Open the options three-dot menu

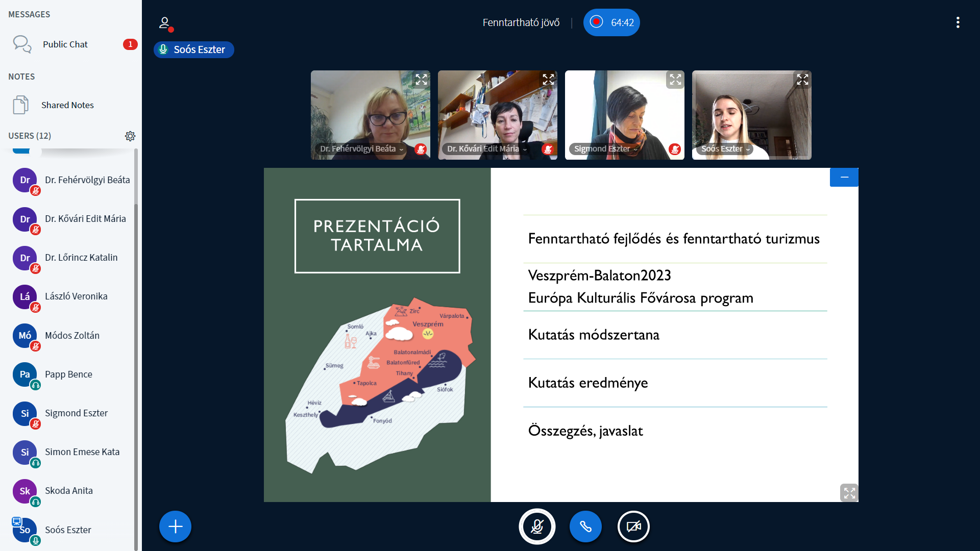pyautogui.click(x=958, y=22)
